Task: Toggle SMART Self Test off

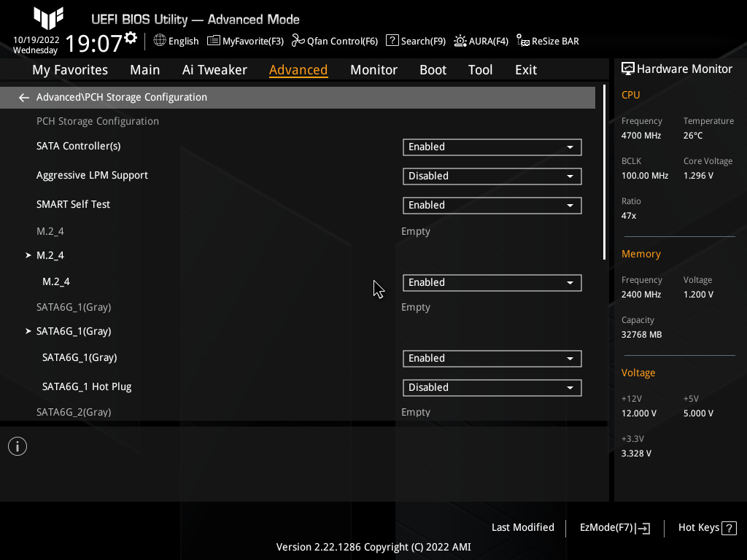Action: click(492, 205)
